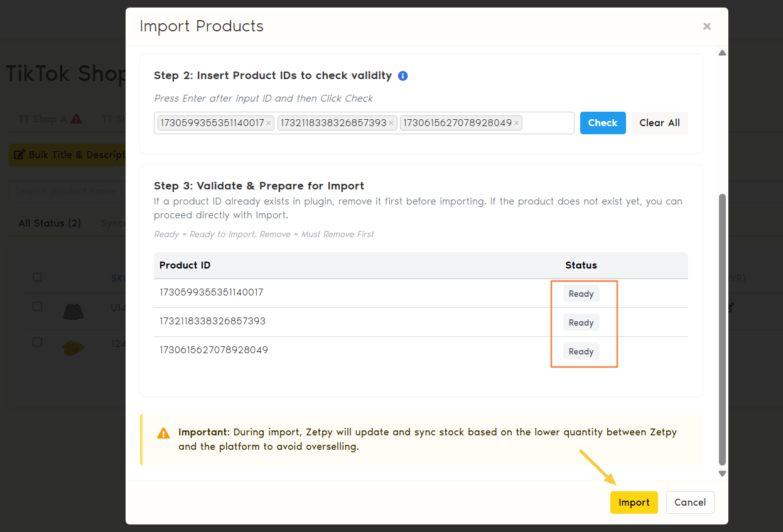Open the shorts product thumbnail

pos(74,311)
